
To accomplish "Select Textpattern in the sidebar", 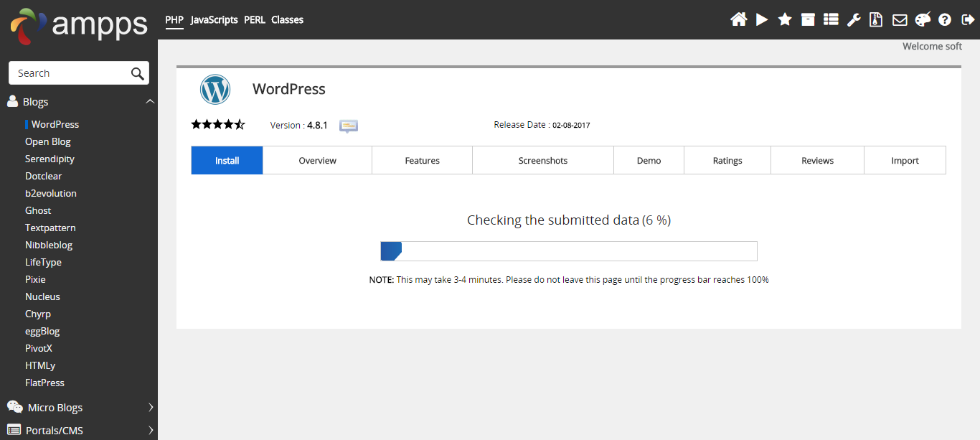I will (50, 228).
